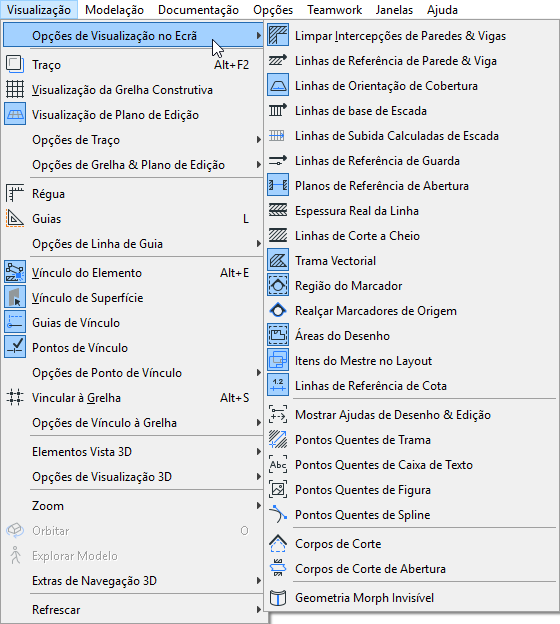The height and width of the screenshot is (624, 560).
Task: Open the Modelação menu
Action: [115, 10]
